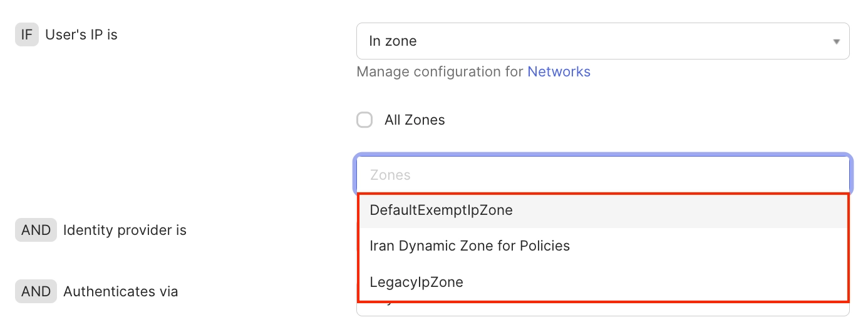The height and width of the screenshot is (332, 868).
Task: Click the "All Zones" checkbox label
Action: 415,120
